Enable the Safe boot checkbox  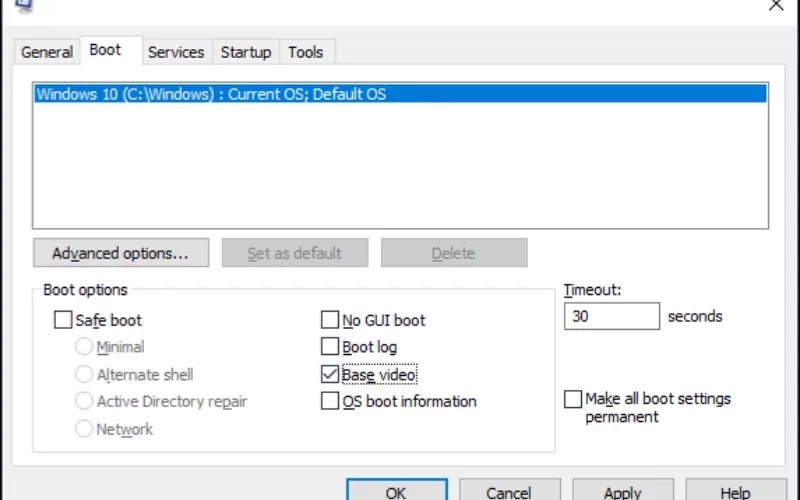click(63, 320)
